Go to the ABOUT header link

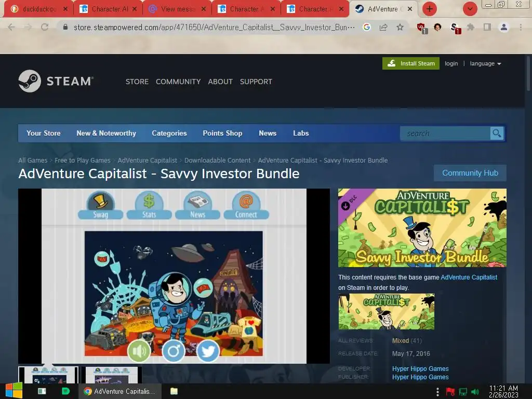[x=220, y=82]
